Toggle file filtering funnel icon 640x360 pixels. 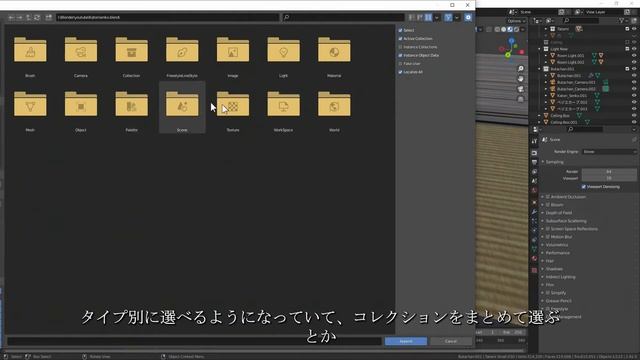pos(448,18)
